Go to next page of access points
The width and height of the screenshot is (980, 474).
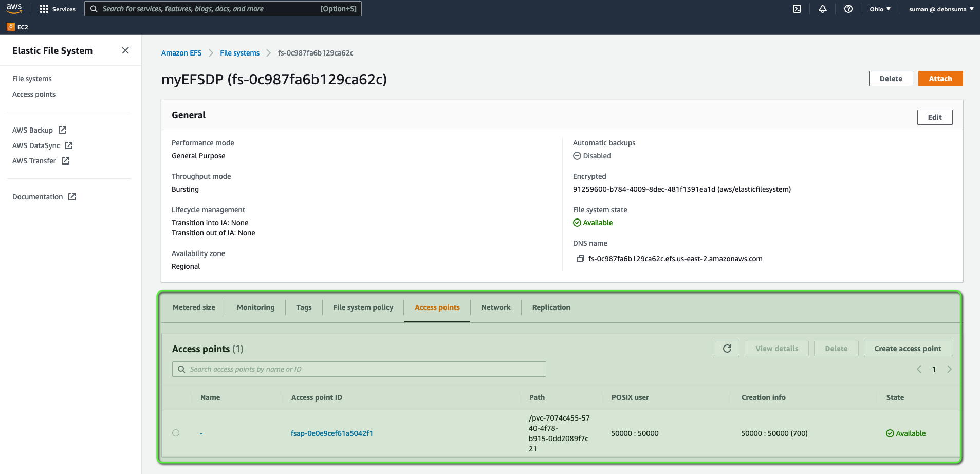click(x=949, y=369)
